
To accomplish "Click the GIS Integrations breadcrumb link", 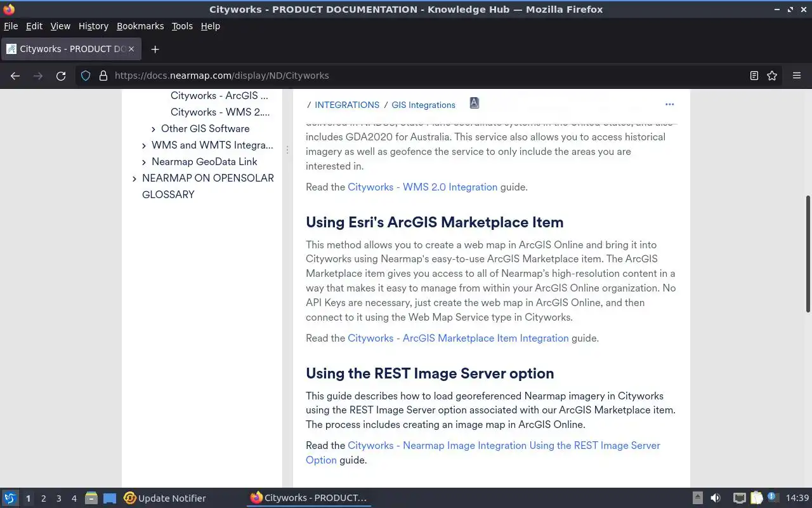I will pyautogui.click(x=423, y=105).
